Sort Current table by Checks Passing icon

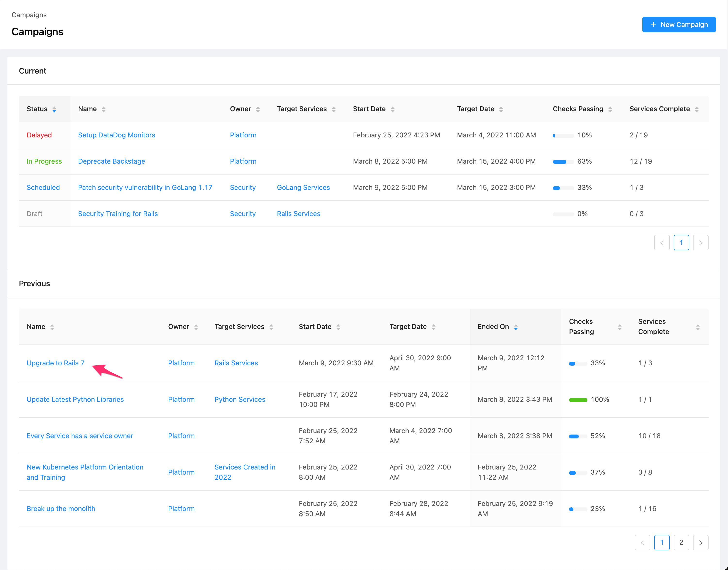(610, 109)
